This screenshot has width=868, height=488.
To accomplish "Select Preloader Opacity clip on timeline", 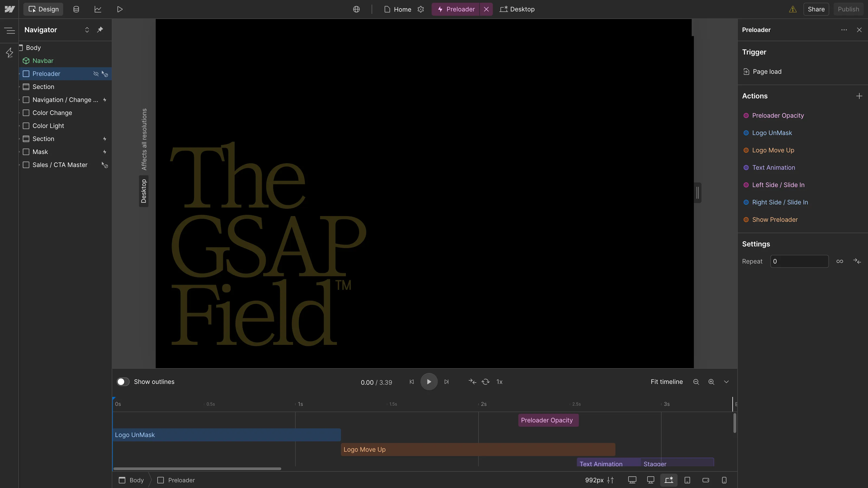I will click(548, 420).
